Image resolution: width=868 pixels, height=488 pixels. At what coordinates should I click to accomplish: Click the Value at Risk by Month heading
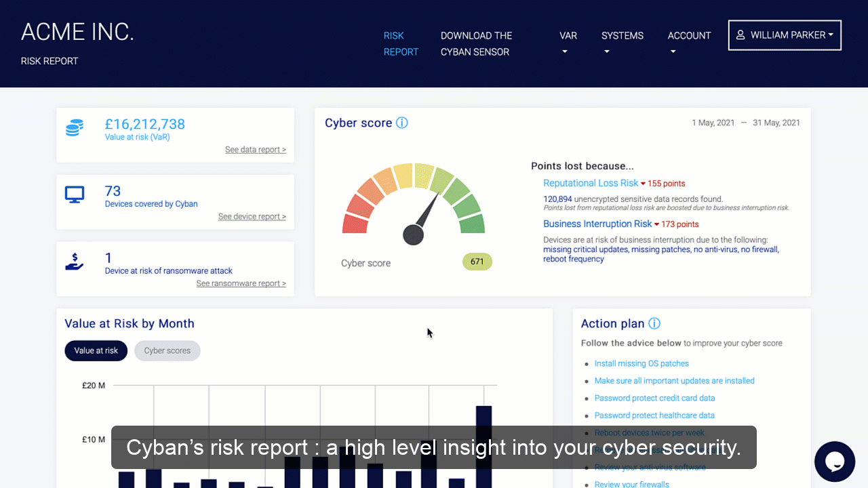click(x=130, y=323)
